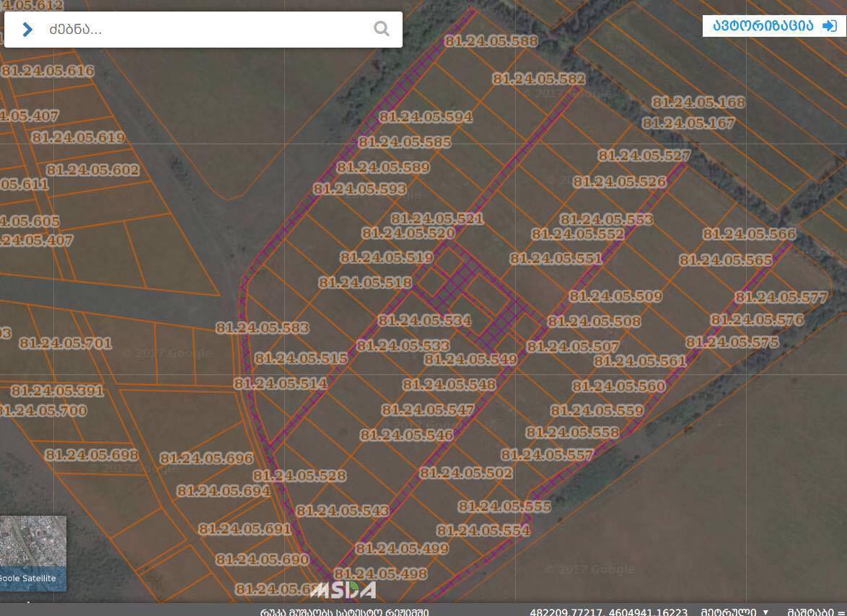Select parcel label 81.24.05.559

tap(597, 411)
